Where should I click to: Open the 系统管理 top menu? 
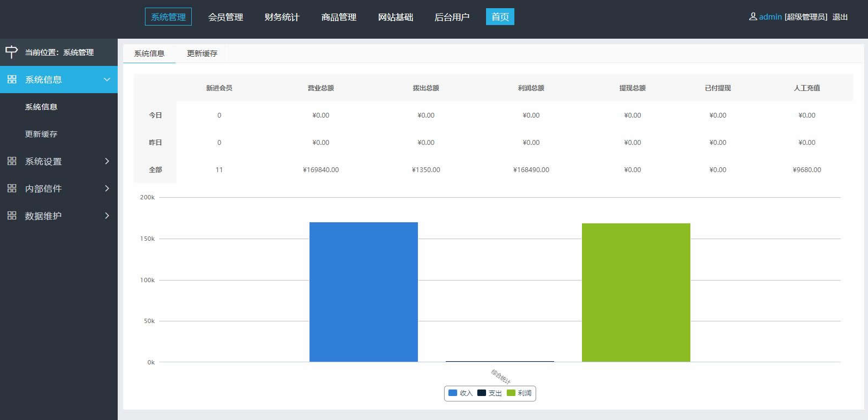tap(168, 17)
